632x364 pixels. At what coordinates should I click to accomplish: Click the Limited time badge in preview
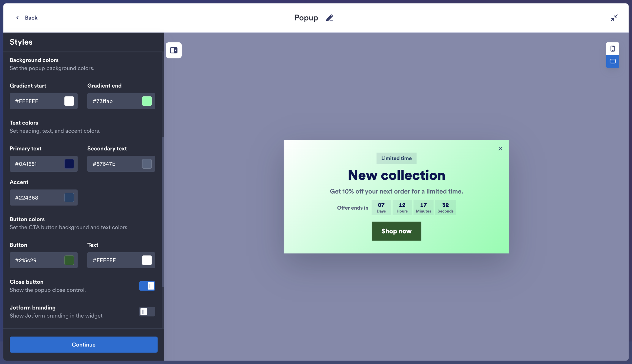[396, 158]
